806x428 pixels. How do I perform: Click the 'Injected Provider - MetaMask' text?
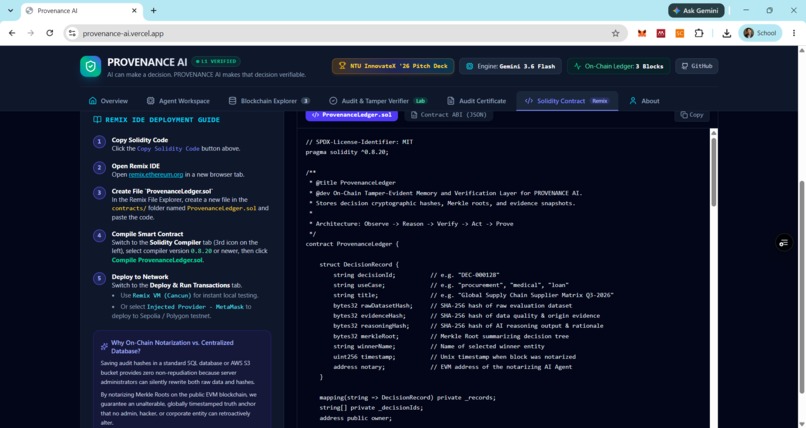pos(195,307)
